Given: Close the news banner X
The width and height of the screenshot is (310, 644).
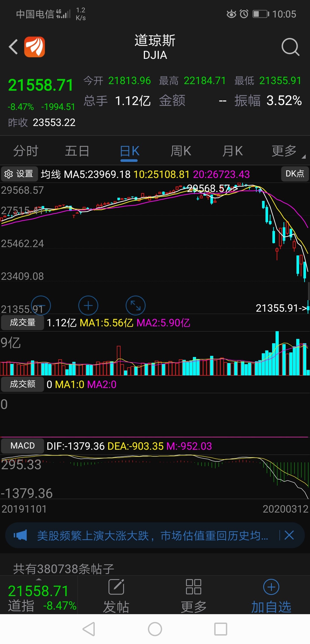Looking at the screenshot, I should 289,535.
